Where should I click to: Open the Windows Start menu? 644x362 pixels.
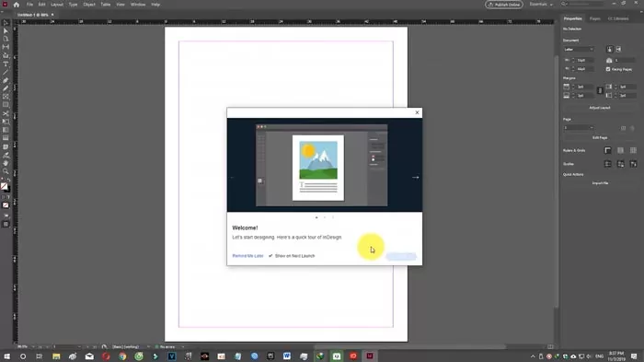[x=6, y=356]
